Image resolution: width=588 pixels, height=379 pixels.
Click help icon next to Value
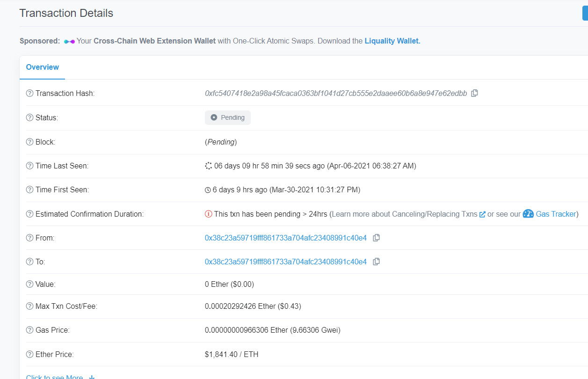[x=30, y=284]
